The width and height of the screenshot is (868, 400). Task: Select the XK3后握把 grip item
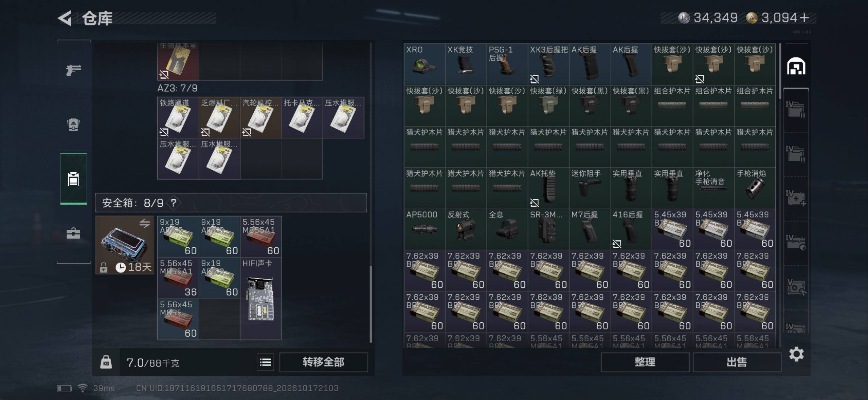tap(548, 64)
